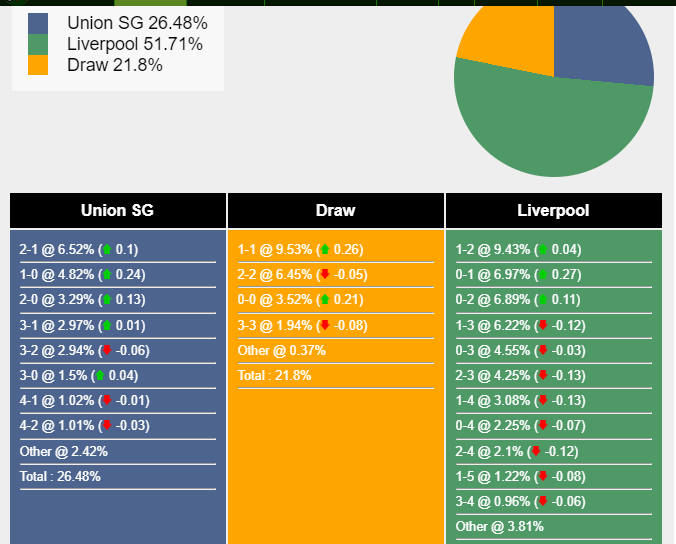The image size is (676, 544).
Task: Click green up arrow beside 2-1 score
Action: (107, 250)
